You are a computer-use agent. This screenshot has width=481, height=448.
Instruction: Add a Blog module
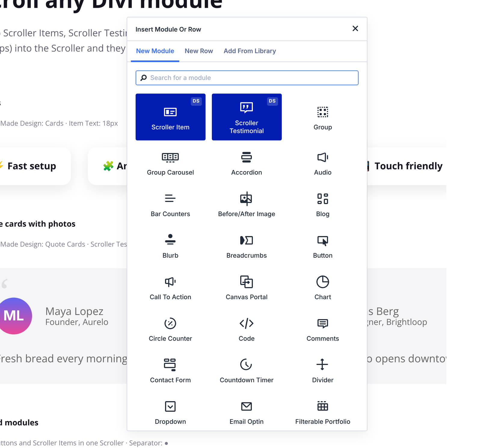point(323,205)
